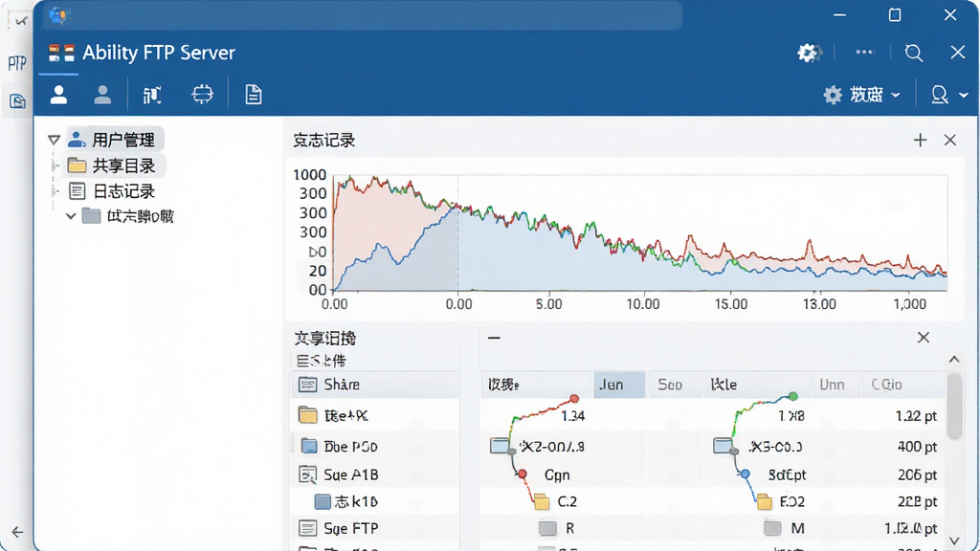Close the lower table panel with X
This screenshot has height=551, width=980.
click(924, 338)
